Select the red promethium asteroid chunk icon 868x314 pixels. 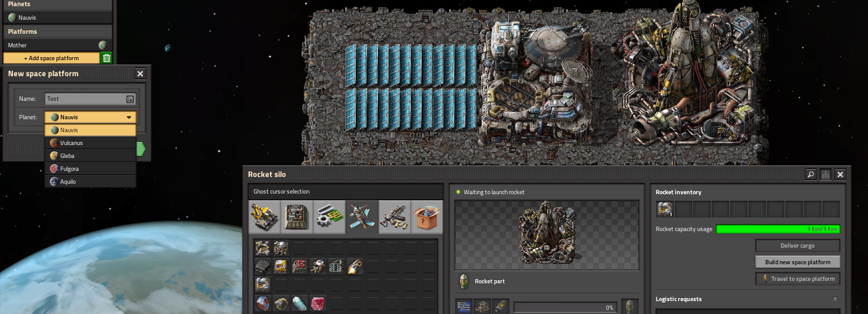tap(318, 304)
